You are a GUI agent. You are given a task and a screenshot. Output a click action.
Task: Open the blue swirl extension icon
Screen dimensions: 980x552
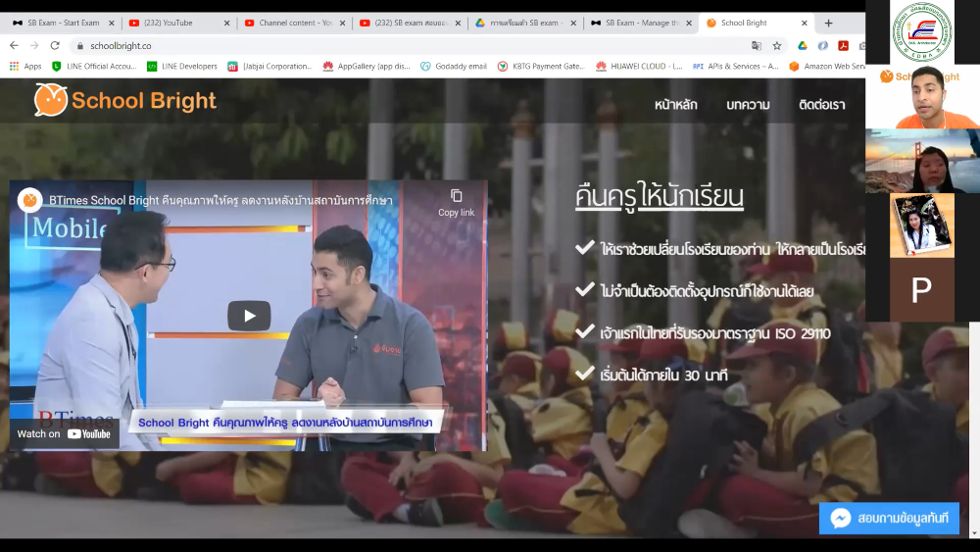[822, 46]
